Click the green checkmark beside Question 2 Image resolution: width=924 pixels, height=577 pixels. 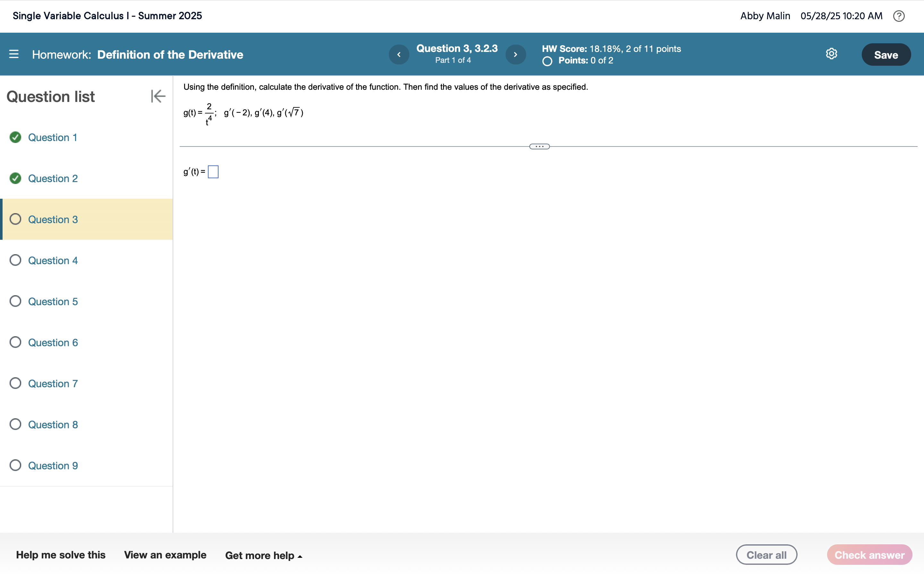(15, 178)
